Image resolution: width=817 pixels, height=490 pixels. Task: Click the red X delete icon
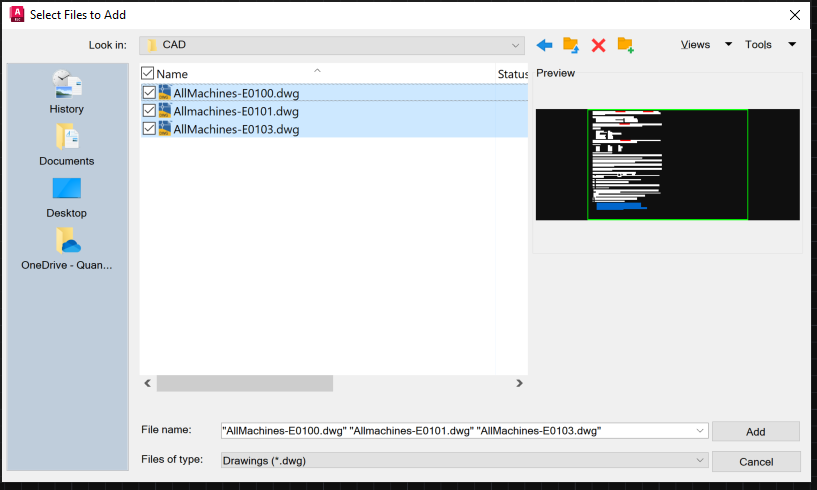[598, 45]
